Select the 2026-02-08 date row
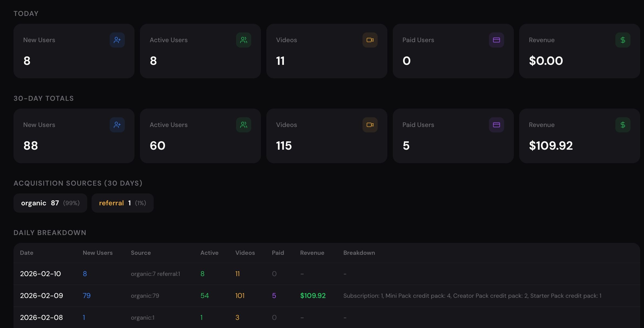Viewport: 644px width, 328px height. pyautogui.click(x=41, y=317)
